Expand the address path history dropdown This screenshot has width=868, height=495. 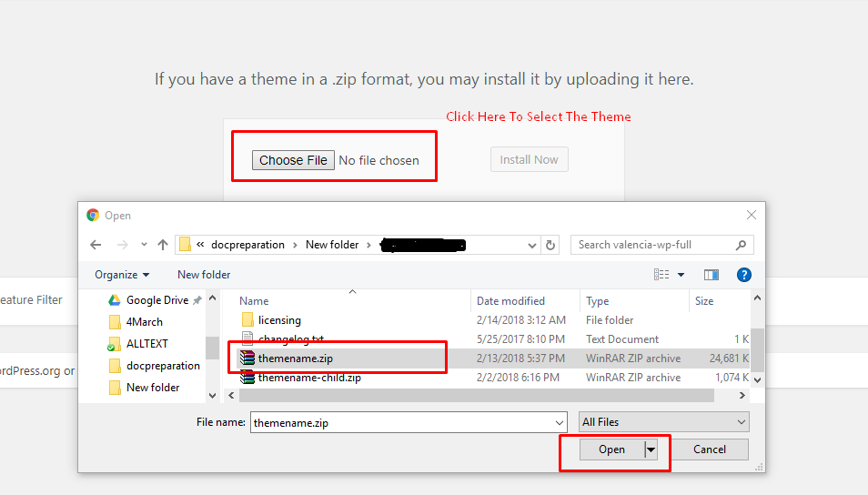coord(532,245)
